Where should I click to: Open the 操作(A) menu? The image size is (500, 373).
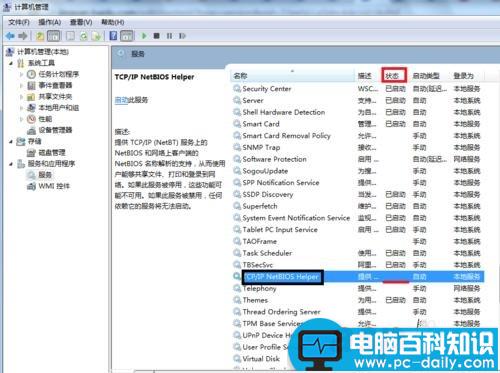pyautogui.click(x=50, y=22)
